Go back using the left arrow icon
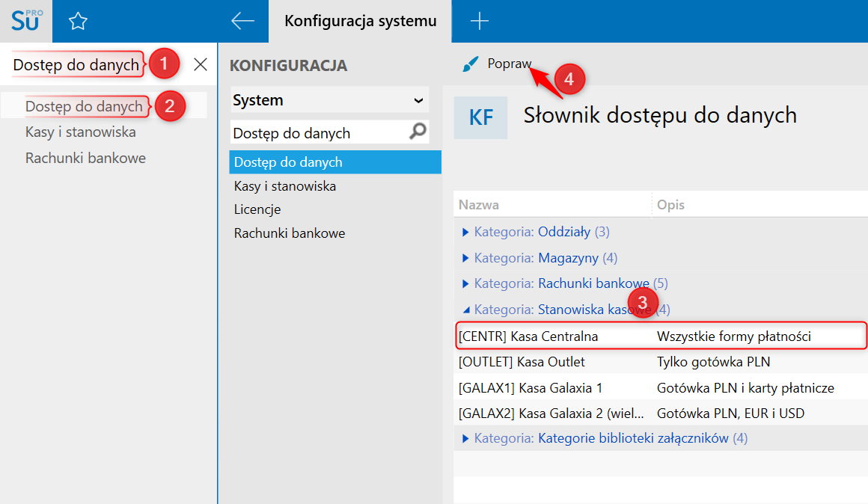This screenshot has width=868, height=504. coord(242,21)
